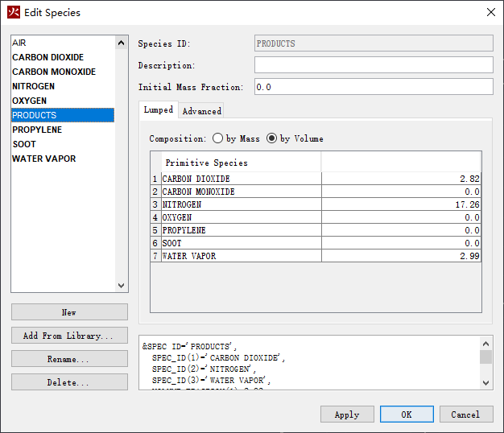
Task: Apply the species changes
Action: coord(347,414)
